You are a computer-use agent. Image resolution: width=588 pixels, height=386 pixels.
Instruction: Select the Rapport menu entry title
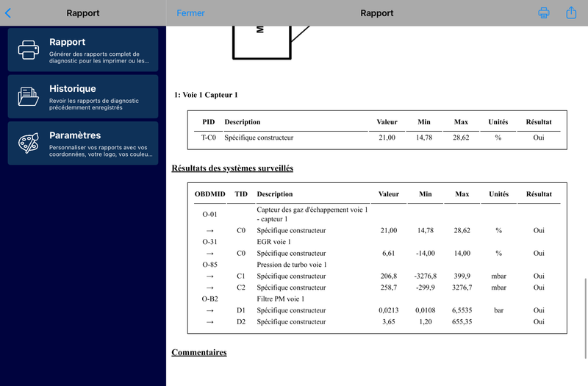tap(68, 43)
